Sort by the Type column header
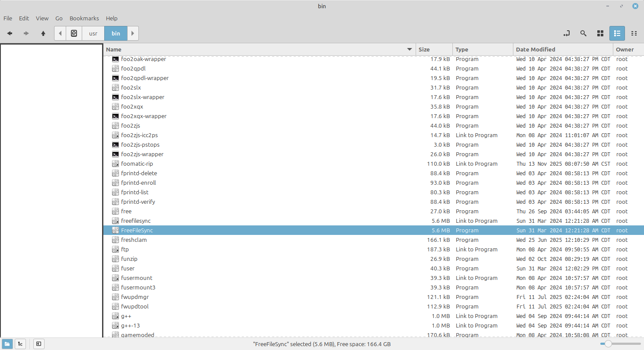644x350 pixels. pyautogui.click(x=483, y=49)
